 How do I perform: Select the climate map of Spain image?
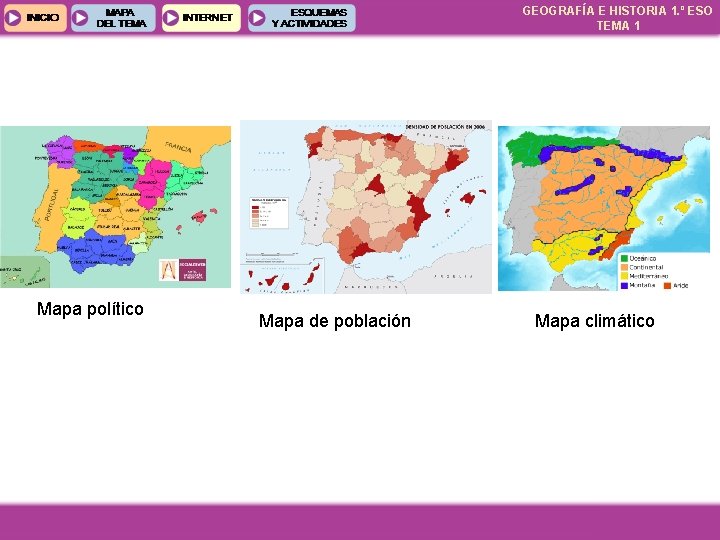point(604,208)
